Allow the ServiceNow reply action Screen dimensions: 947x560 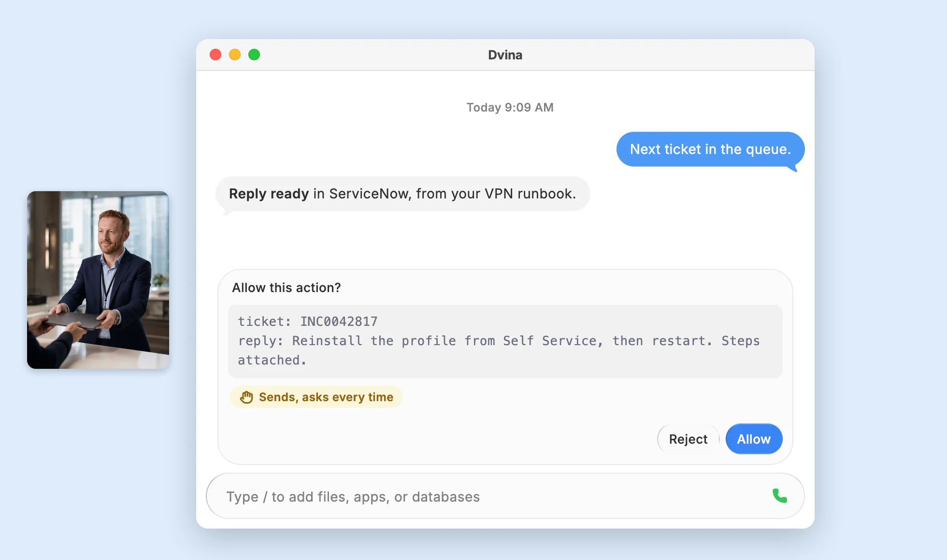point(754,439)
